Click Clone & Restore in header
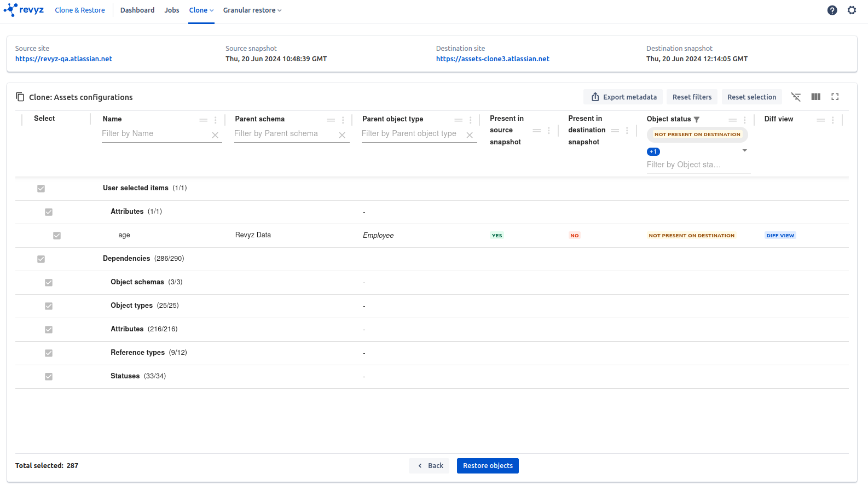Viewport: 868px width, 491px height. point(80,10)
